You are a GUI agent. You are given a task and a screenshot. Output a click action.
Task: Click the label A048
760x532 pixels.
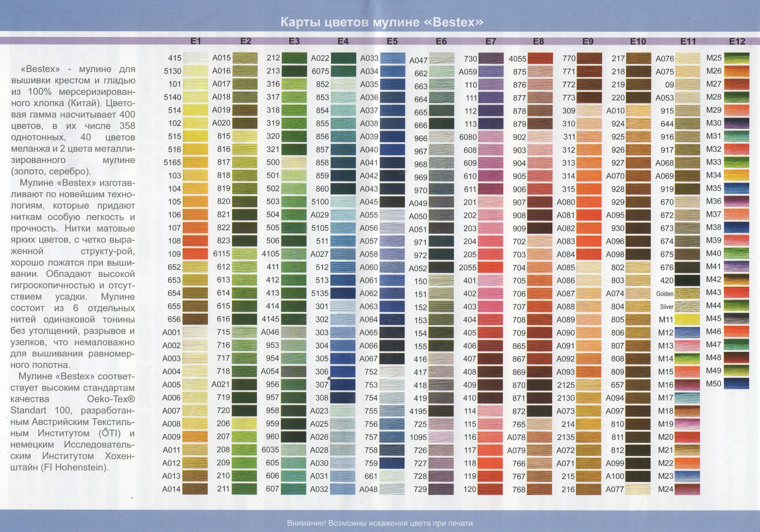click(x=368, y=489)
